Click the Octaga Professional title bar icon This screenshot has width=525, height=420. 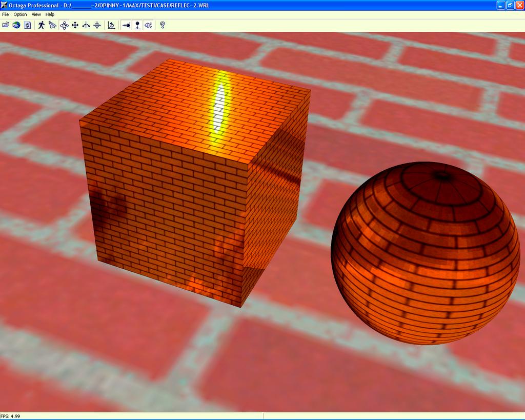click(4, 5)
